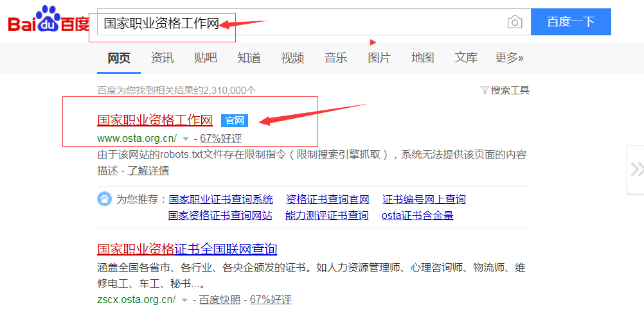Expand the 更多» menu
Screen dimensions: 644x321
click(509, 58)
